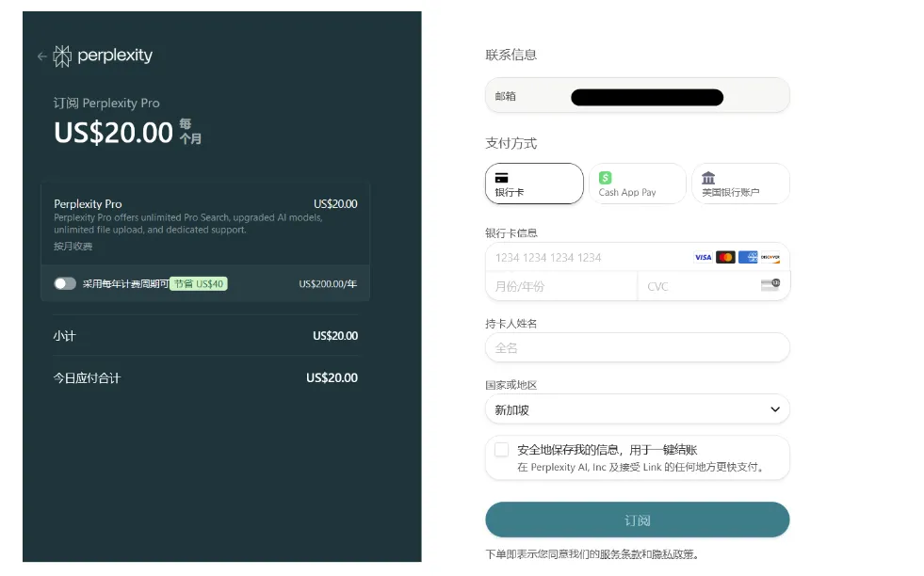Click the CVC card hint icon
924x576 pixels.
770,285
